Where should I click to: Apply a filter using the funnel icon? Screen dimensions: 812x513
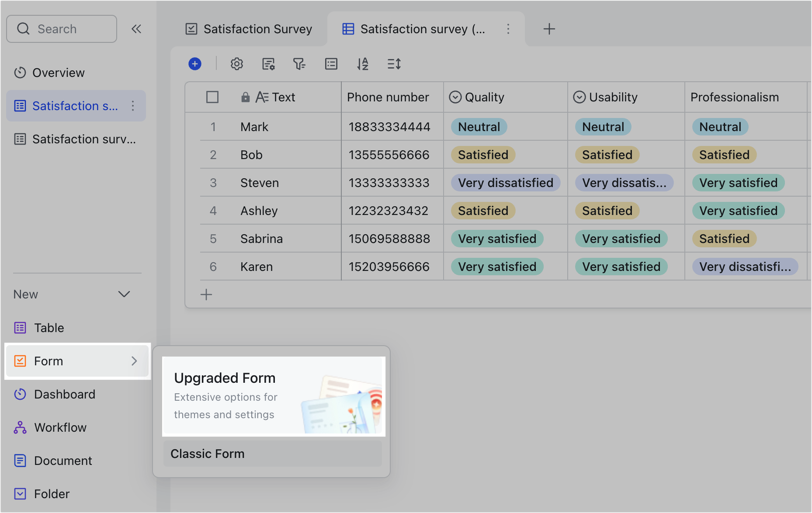pyautogui.click(x=299, y=64)
